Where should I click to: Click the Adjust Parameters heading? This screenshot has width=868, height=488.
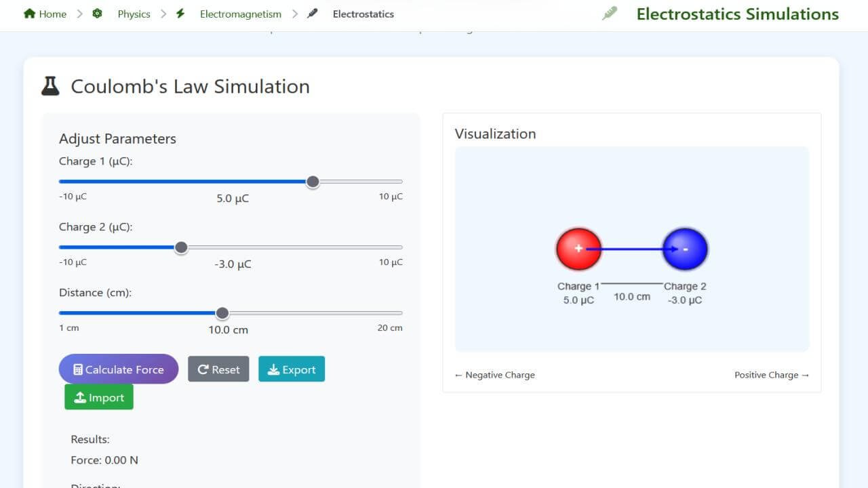coord(117,138)
